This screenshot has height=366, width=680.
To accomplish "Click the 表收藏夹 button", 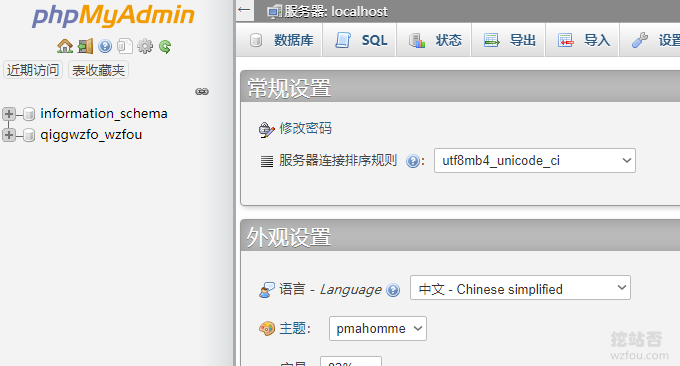I will (x=98, y=70).
